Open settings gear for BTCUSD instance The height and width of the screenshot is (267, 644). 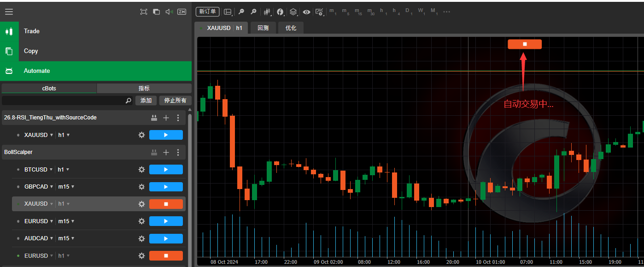(x=141, y=170)
